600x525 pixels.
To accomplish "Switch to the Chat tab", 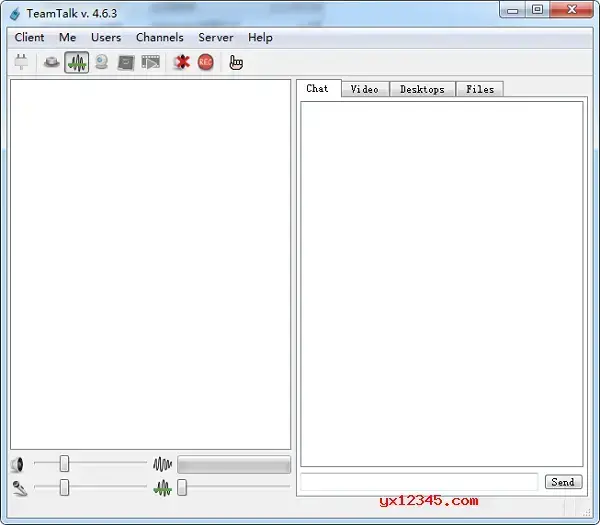I will pyautogui.click(x=318, y=88).
